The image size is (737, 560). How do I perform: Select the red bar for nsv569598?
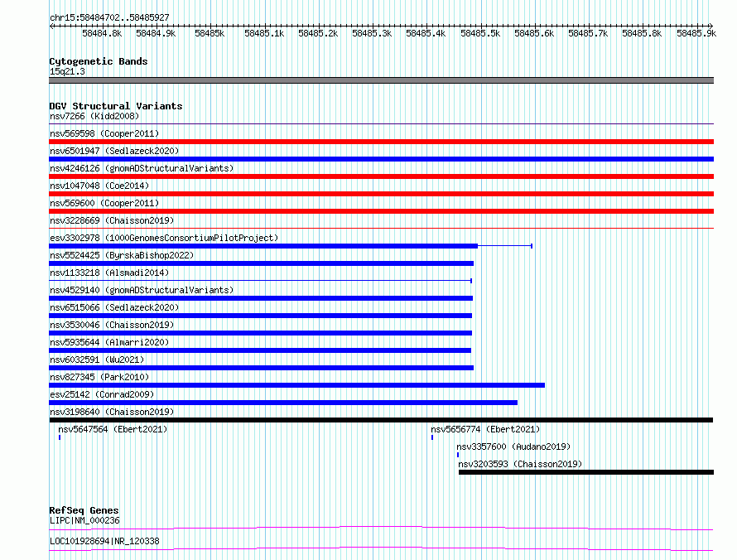click(381, 142)
